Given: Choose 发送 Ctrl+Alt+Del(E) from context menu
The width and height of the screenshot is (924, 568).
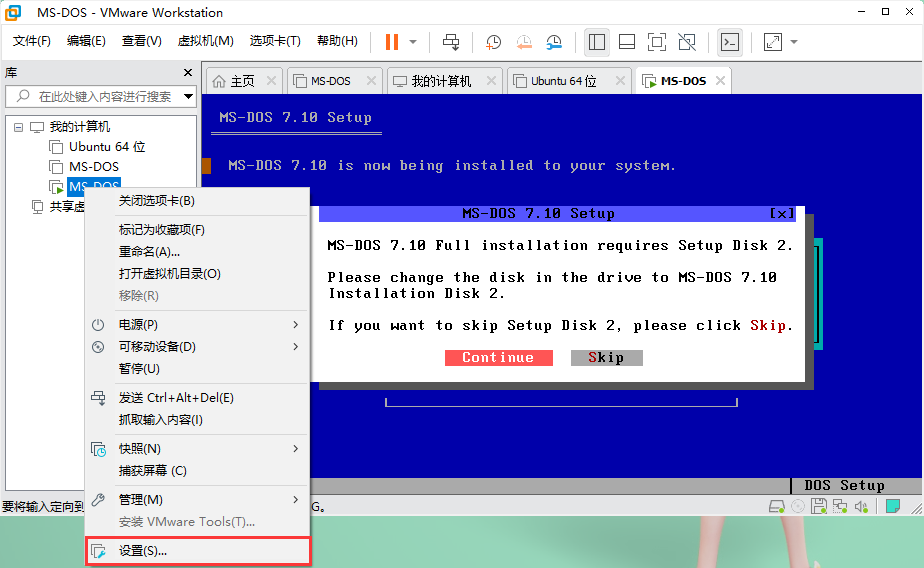Looking at the screenshot, I should (197, 398).
